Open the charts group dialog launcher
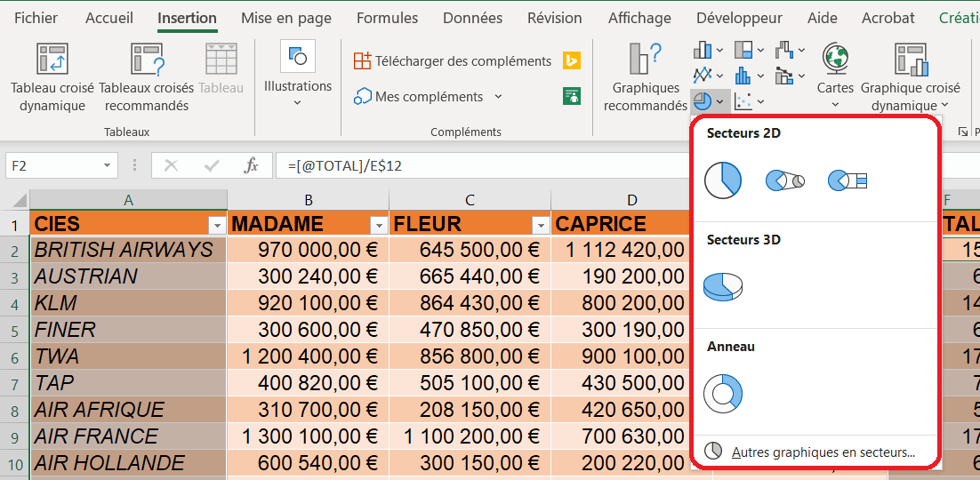 click(963, 132)
